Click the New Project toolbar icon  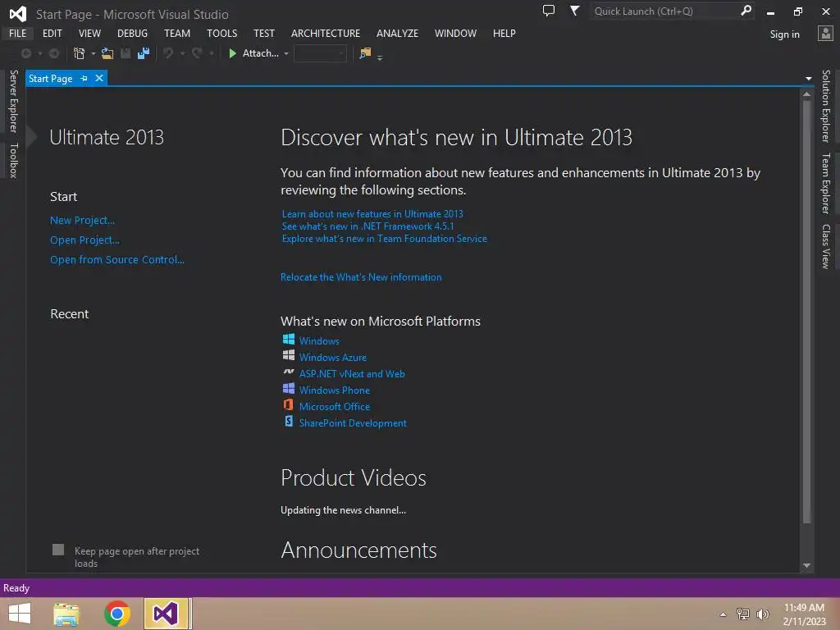(x=80, y=53)
